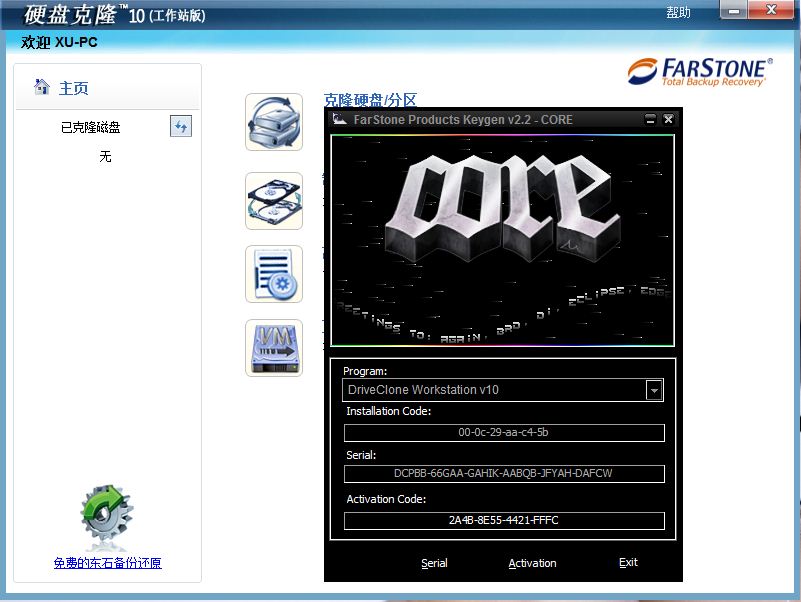Select the DriveClone Workstation v10 combo box
The width and height of the screenshot is (801, 602).
click(494, 390)
